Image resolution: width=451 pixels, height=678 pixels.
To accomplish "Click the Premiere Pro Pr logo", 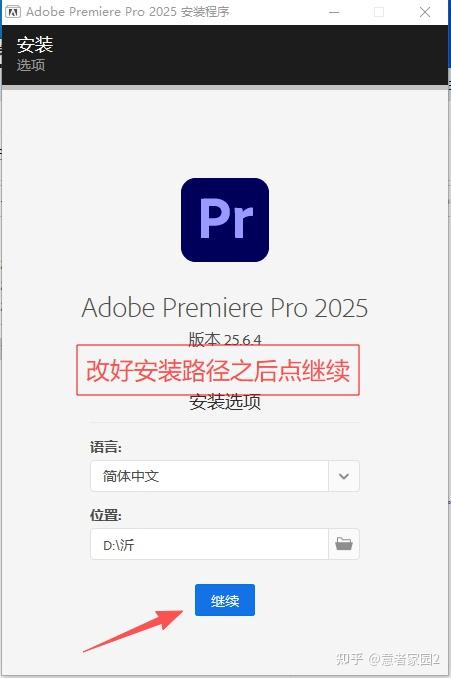I will [225, 220].
